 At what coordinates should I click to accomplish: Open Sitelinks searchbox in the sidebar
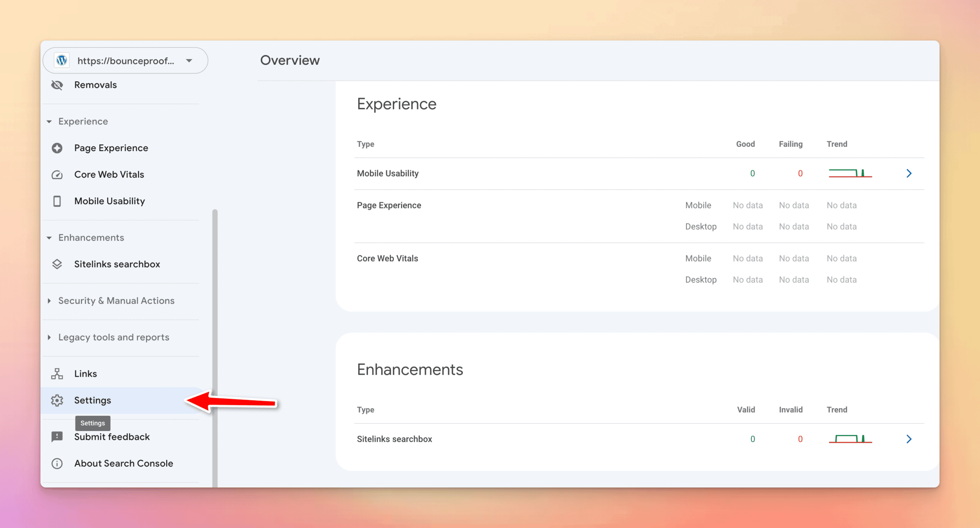[117, 264]
